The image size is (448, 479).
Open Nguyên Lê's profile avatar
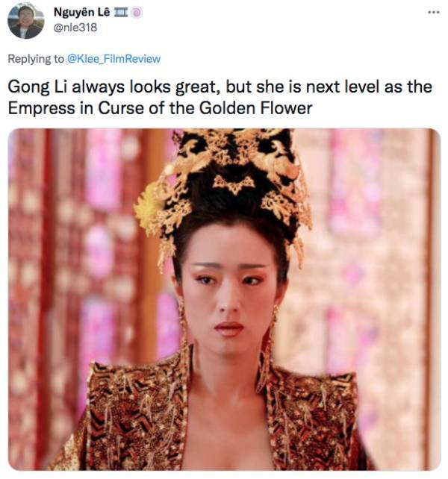pos(25,20)
